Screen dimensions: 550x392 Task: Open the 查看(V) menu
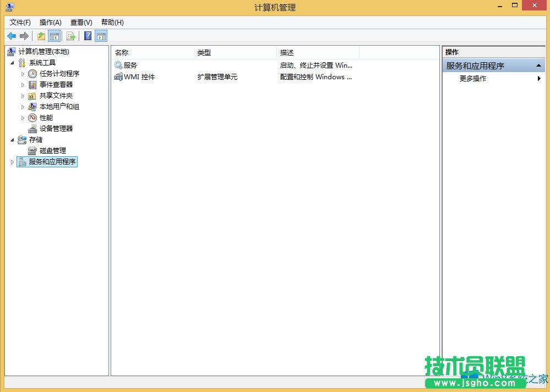[x=80, y=22]
